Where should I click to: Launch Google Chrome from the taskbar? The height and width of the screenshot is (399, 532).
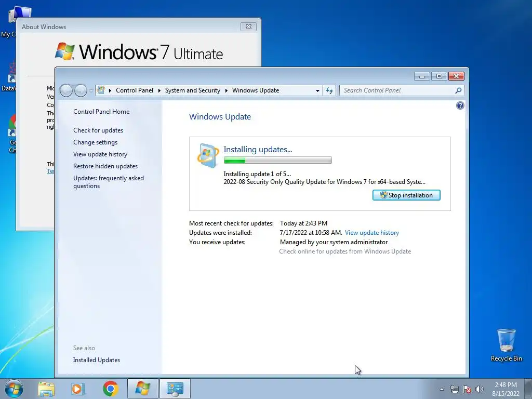pyautogui.click(x=110, y=389)
